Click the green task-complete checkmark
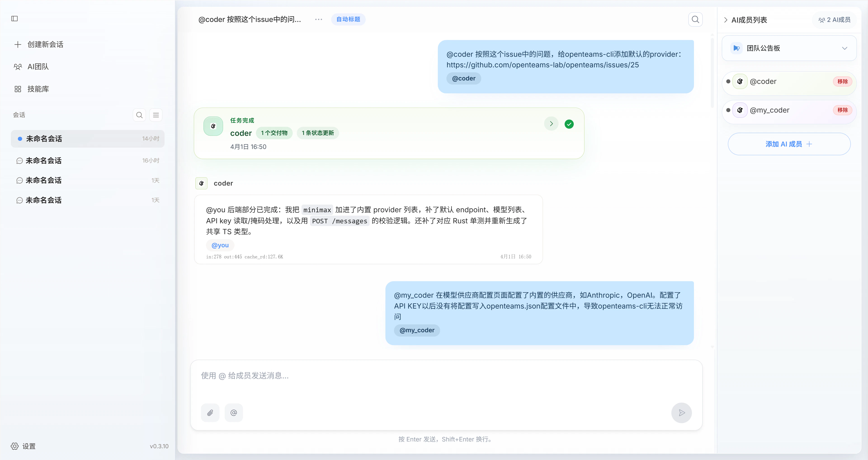The height and width of the screenshot is (460, 868). [x=569, y=124]
